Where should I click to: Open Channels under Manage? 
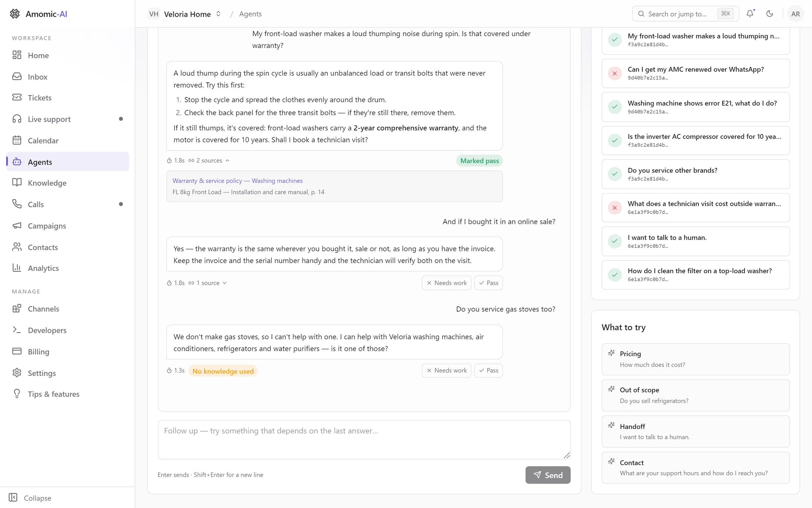pos(68,309)
